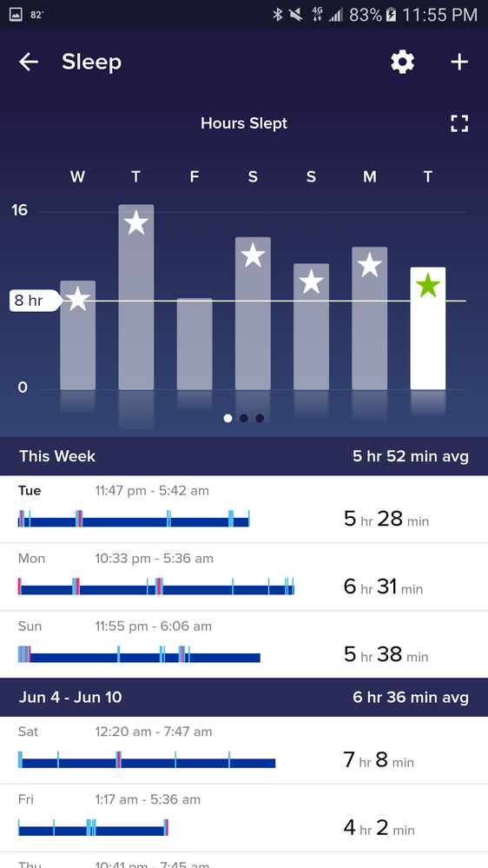Tap the back arrow
The image size is (488, 868).
point(29,62)
